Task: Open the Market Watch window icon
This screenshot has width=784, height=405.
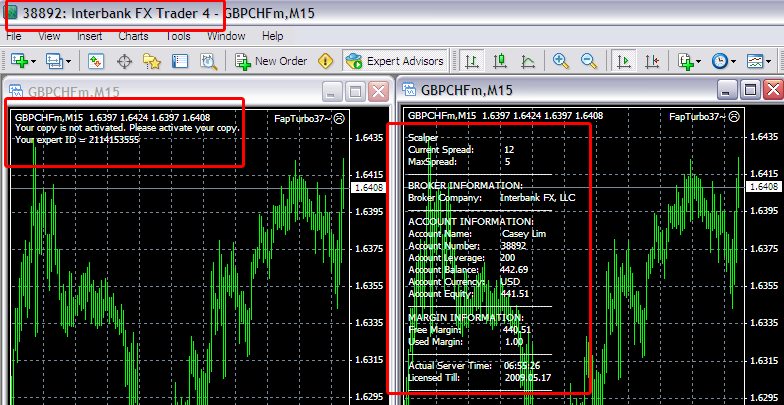Action: coord(96,61)
